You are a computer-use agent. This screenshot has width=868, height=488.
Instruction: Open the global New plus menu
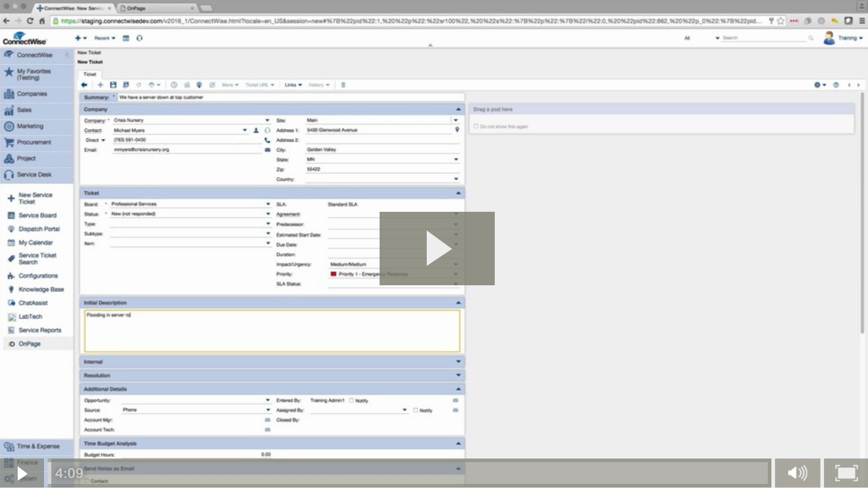(80, 38)
